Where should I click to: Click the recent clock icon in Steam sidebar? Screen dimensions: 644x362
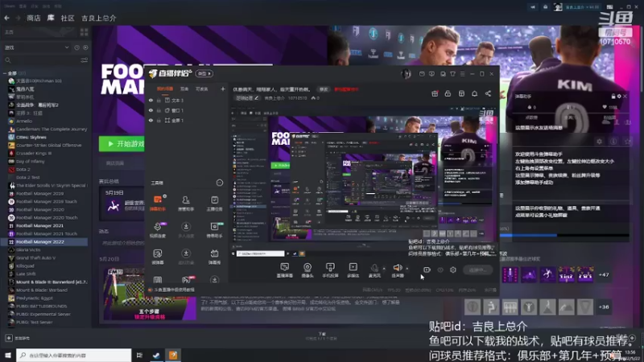tap(76, 47)
